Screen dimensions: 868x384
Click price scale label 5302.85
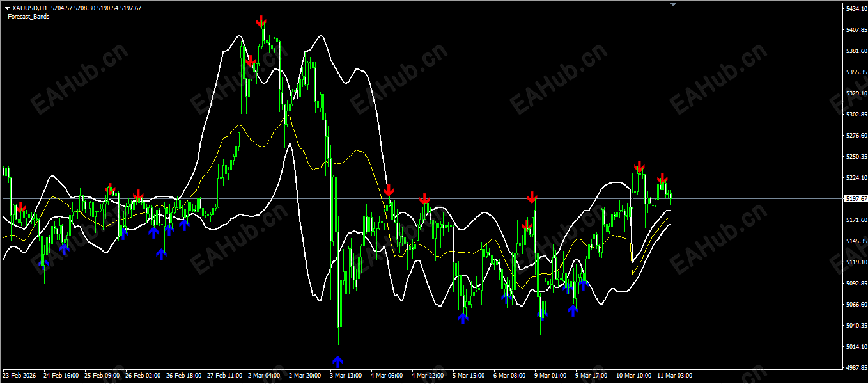[x=856, y=115]
